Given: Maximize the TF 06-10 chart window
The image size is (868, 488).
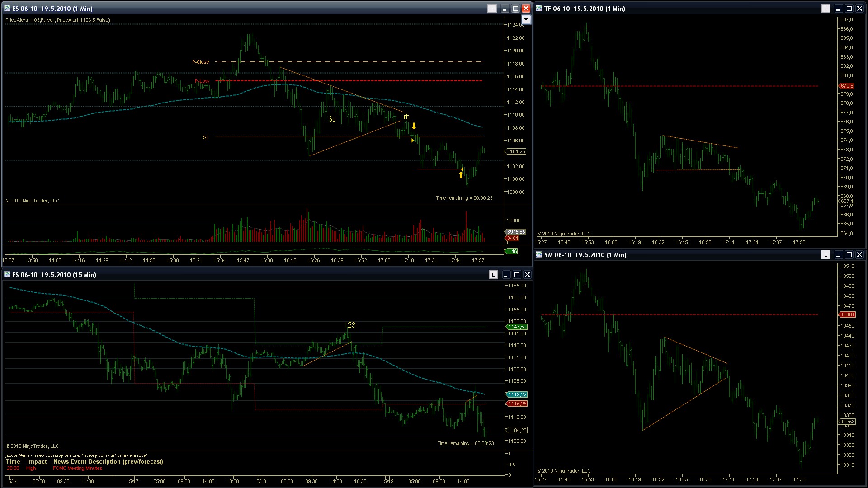Looking at the screenshot, I should [849, 9].
